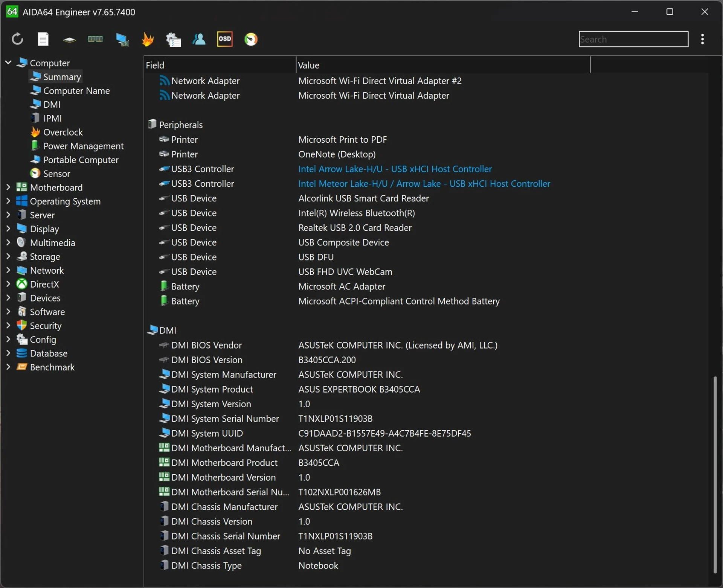Open the motherboard chip toolbar icon

(69, 40)
